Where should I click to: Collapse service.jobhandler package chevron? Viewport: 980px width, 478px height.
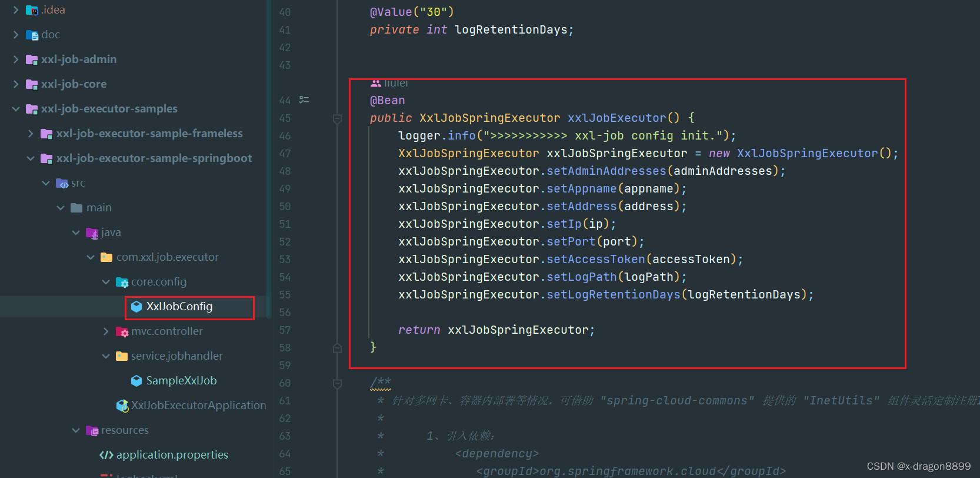point(106,356)
